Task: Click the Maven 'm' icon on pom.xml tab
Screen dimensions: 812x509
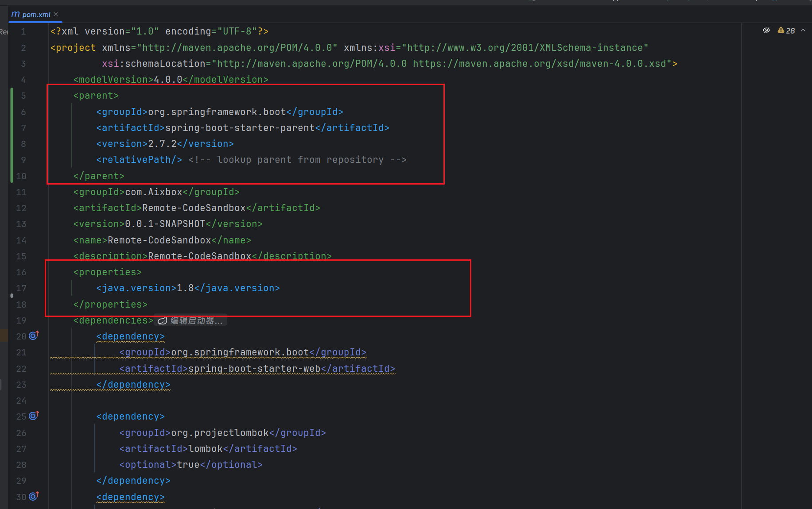Action: (16, 14)
